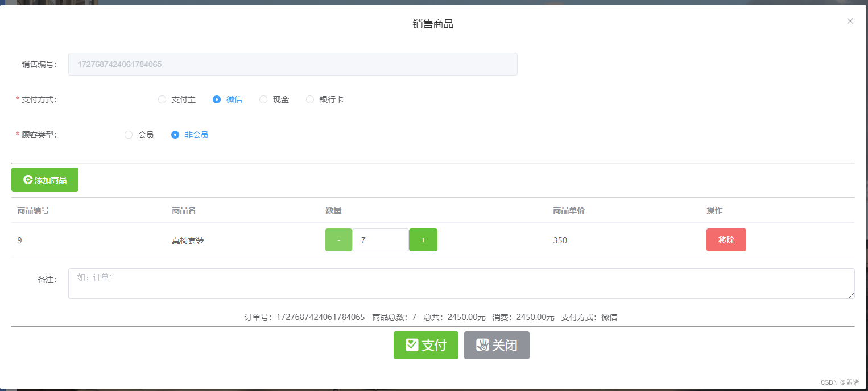Select the 非会员 customer type
Image resolution: width=868 pixels, height=391 pixels.
tap(175, 135)
